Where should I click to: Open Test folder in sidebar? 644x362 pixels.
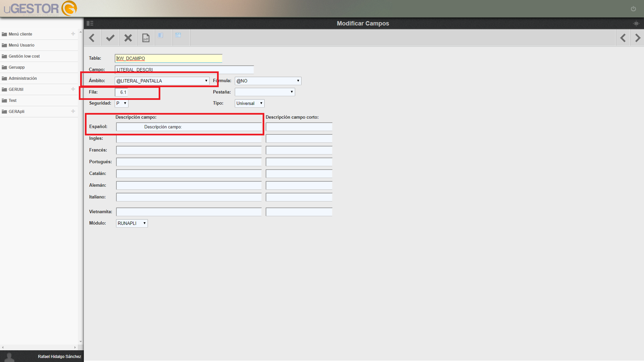point(39,101)
